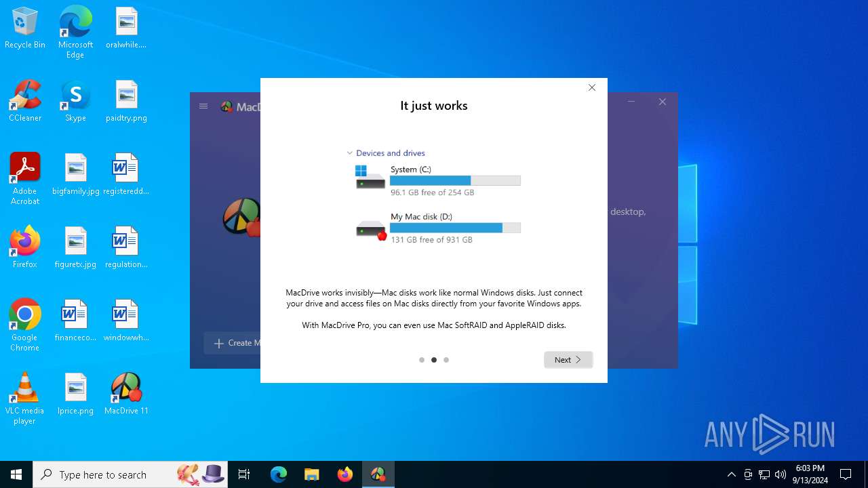Open the Recycle Bin desktop icon
Viewport: 868px width, 488px height.
[25, 28]
